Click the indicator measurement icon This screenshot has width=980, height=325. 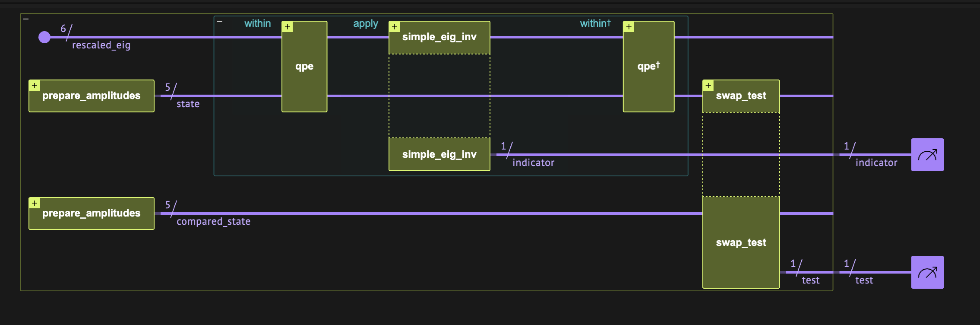[x=927, y=155]
